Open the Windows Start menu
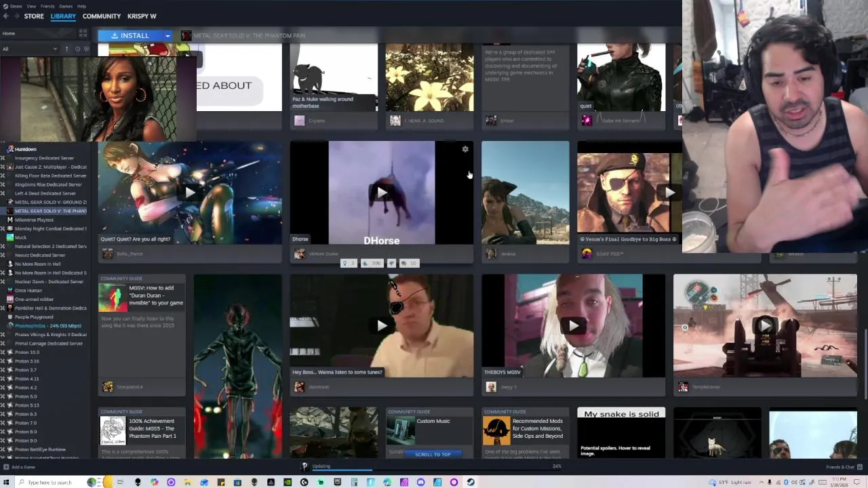 coord(7,482)
